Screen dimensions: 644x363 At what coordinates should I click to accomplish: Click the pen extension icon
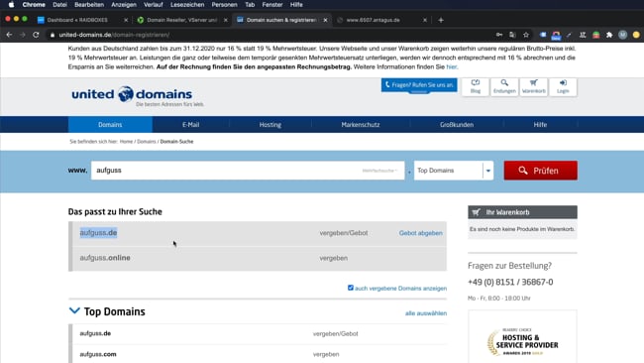coord(569,35)
